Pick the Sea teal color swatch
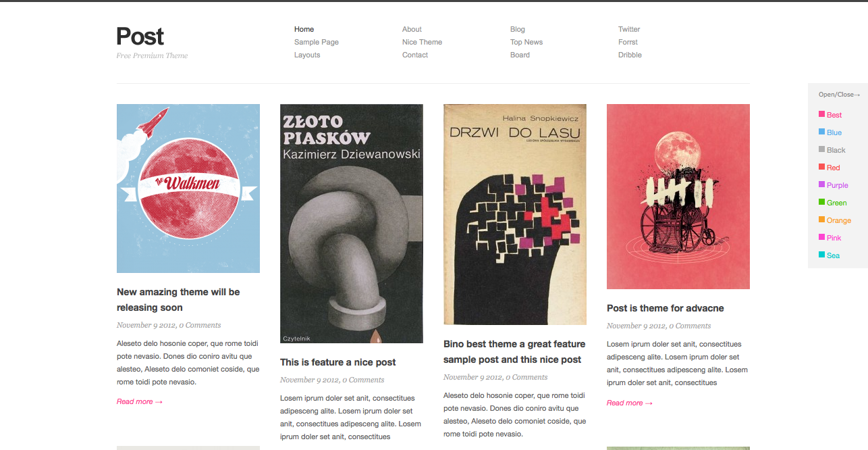The image size is (868, 450). click(822, 255)
